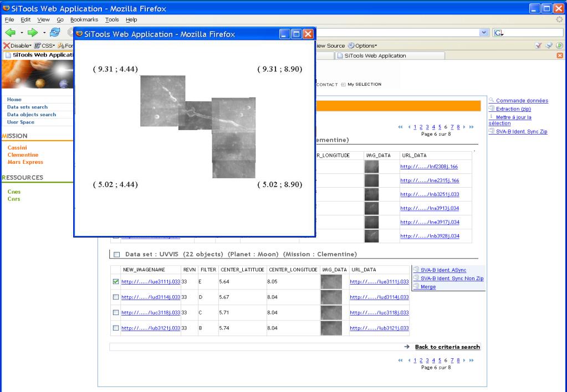Jump to last page in bottom pagination
567x392 pixels.
point(472,360)
